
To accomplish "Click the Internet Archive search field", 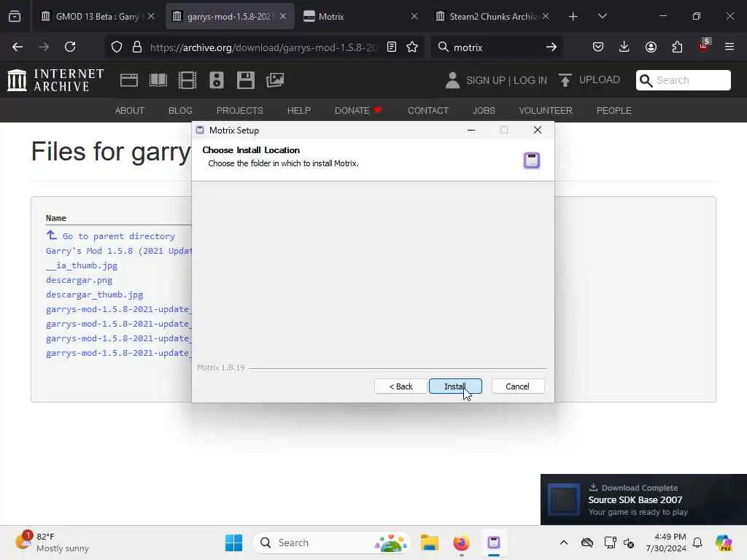I will 683,80.
